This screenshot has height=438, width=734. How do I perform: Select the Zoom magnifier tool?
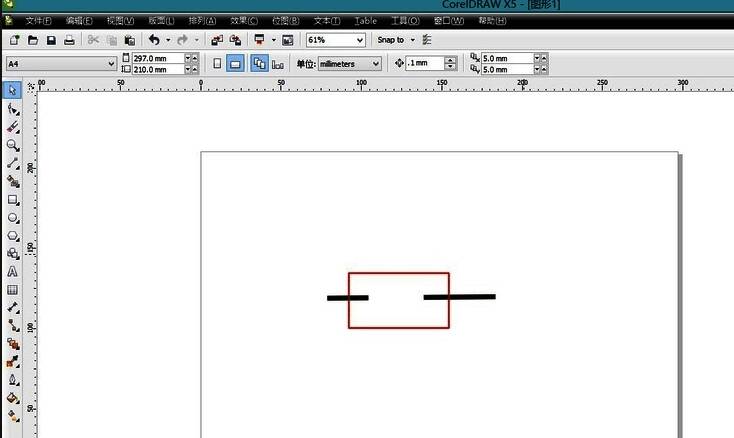13,145
